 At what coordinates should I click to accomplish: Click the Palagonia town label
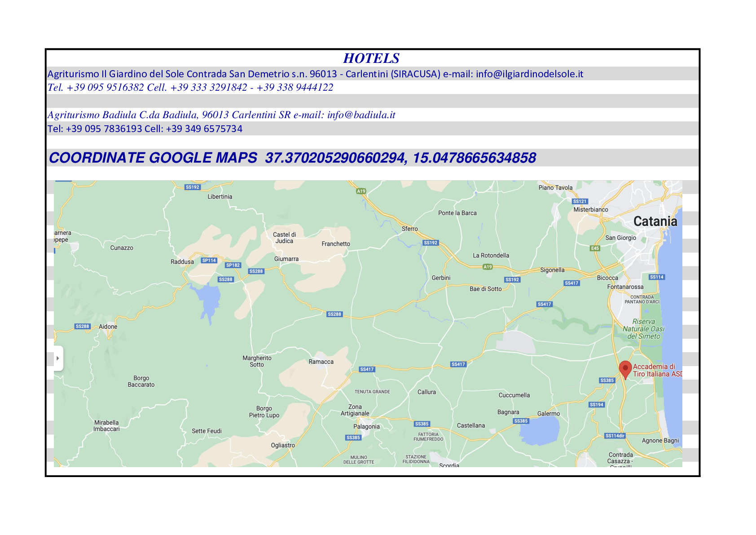pyautogui.click(x=366, y=427)
